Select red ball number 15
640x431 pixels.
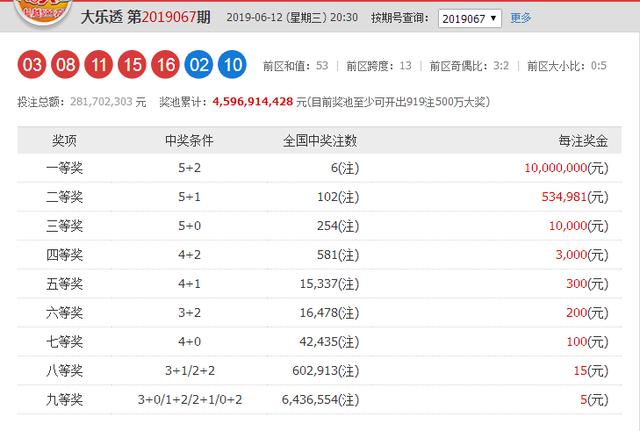tap(132, 64)
